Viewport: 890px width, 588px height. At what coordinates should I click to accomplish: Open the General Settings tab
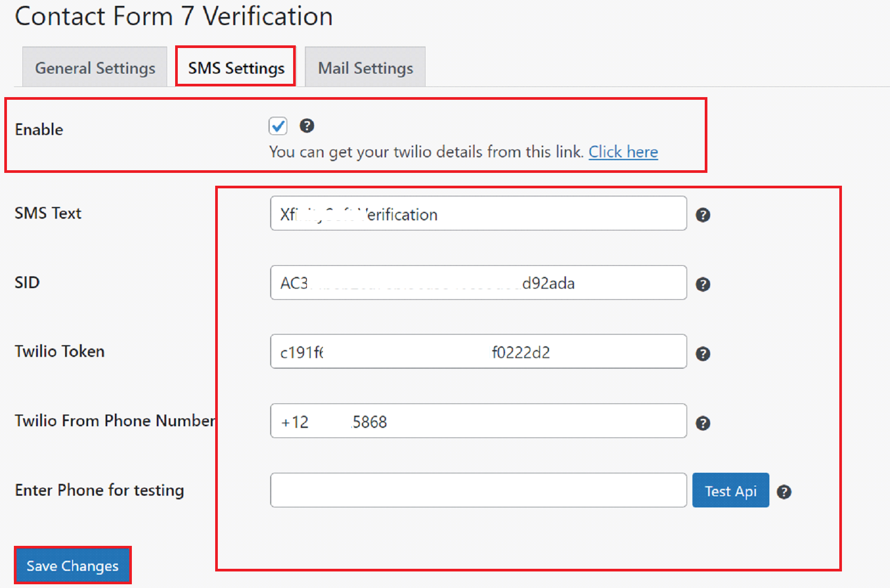(94, 67)
